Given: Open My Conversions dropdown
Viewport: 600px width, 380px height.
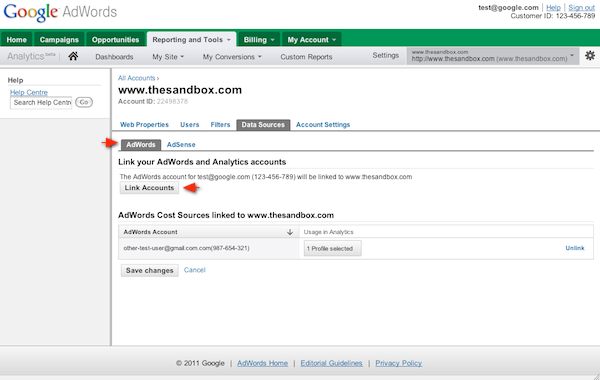Looking at the screenshot, I should [232, 57].
